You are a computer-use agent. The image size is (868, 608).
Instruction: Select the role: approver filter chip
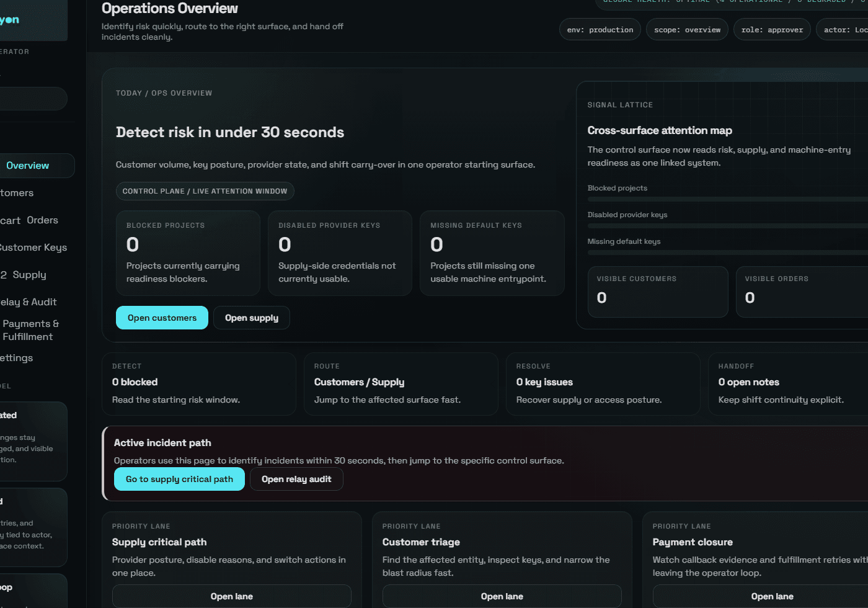(x=771, y=29)
